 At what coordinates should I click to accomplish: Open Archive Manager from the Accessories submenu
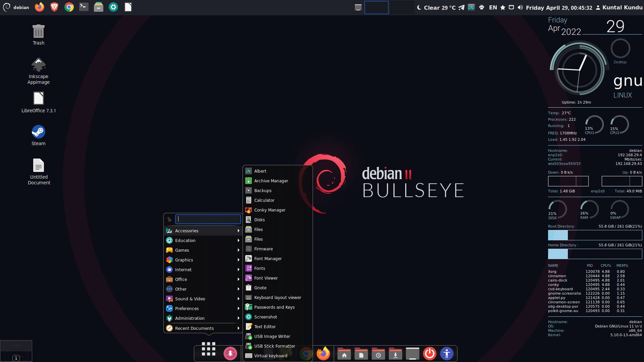pos(278,181)
